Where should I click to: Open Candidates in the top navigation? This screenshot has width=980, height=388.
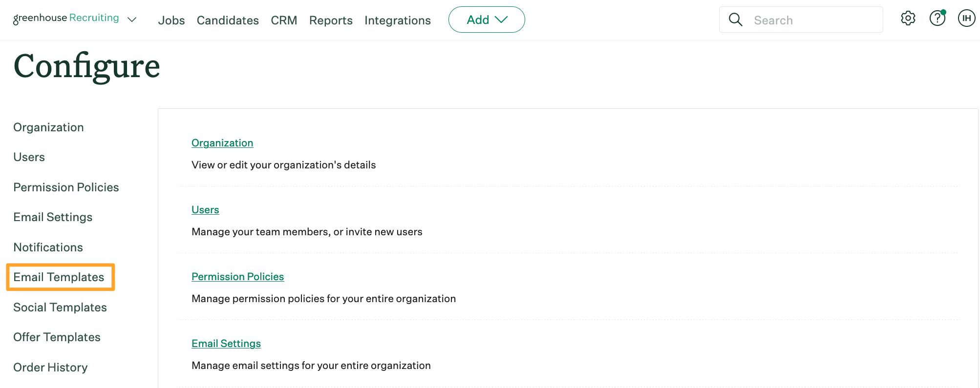[228, 20]
